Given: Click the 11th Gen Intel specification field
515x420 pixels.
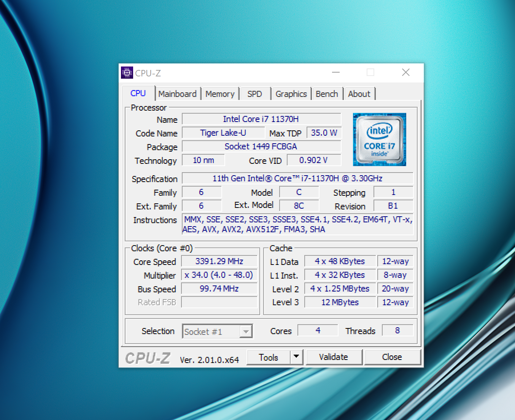Looking at the screenshot, I should coord(297,178).
